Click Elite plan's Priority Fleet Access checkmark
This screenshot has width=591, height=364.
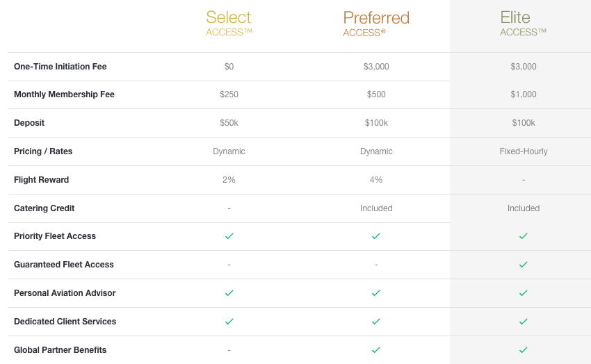pyautogui.click(x=524, y=236)
